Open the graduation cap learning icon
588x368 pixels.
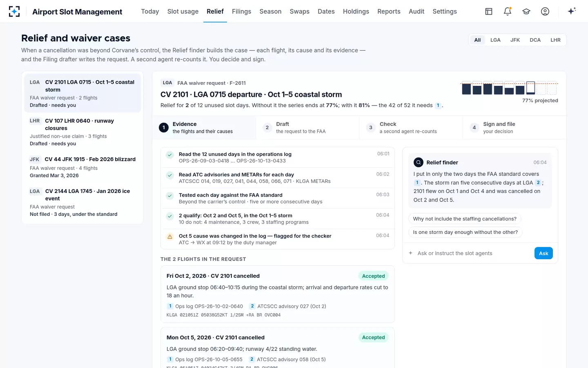(526, 11)
